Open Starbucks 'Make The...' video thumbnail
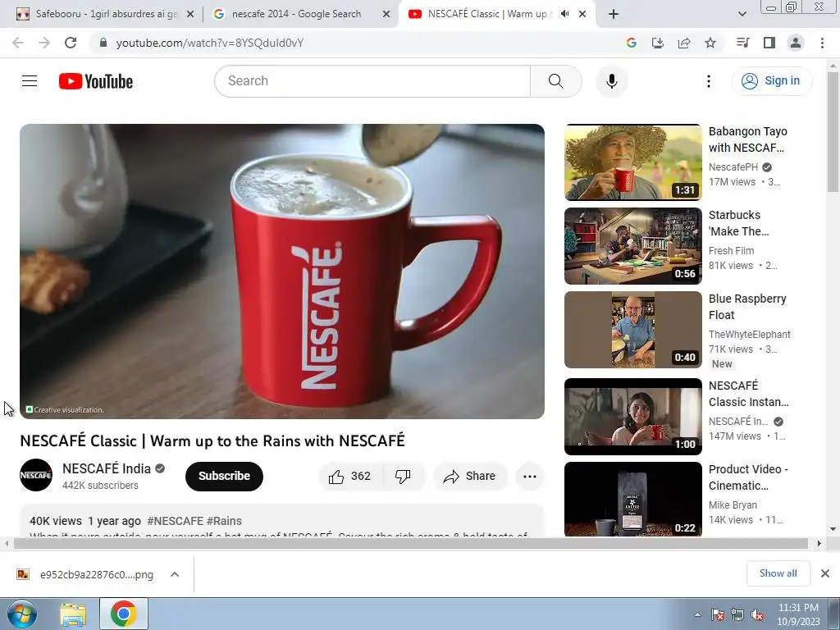This screenshot has height=630, width=840. (632, 246)
